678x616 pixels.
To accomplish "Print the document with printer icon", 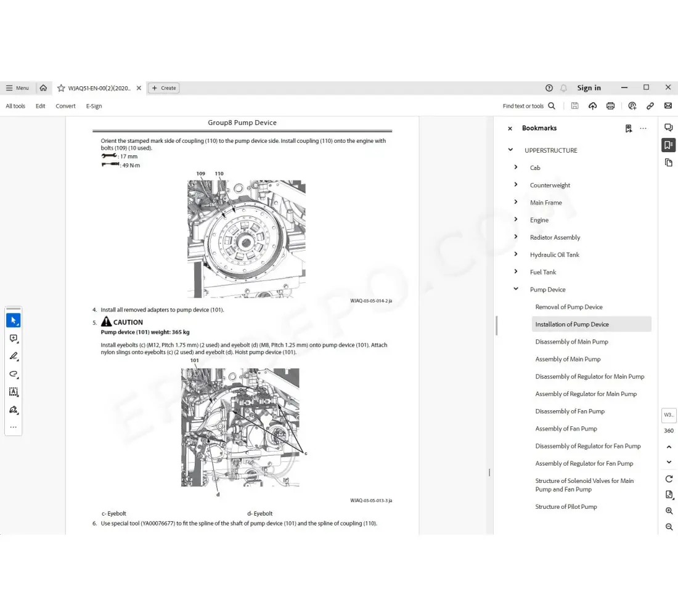I will pyautogui.click(x=611, y=106).
